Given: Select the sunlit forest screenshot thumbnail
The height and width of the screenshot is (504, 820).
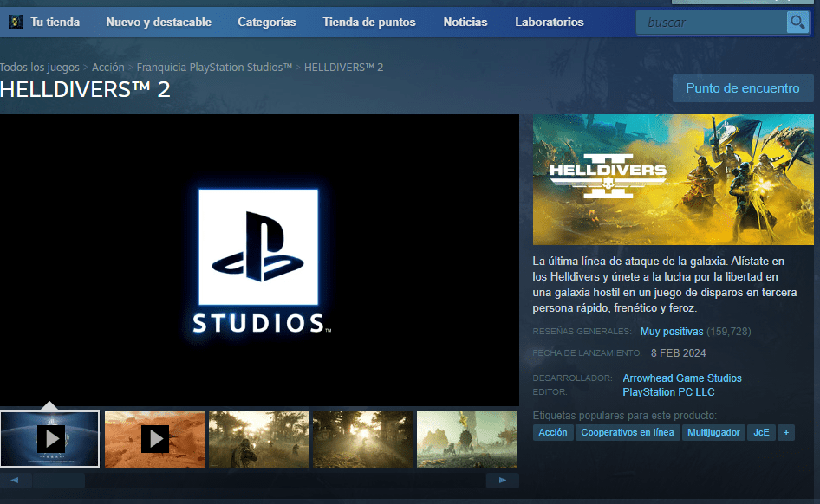Looking at the screenshot, I should [x=363, y=439].
